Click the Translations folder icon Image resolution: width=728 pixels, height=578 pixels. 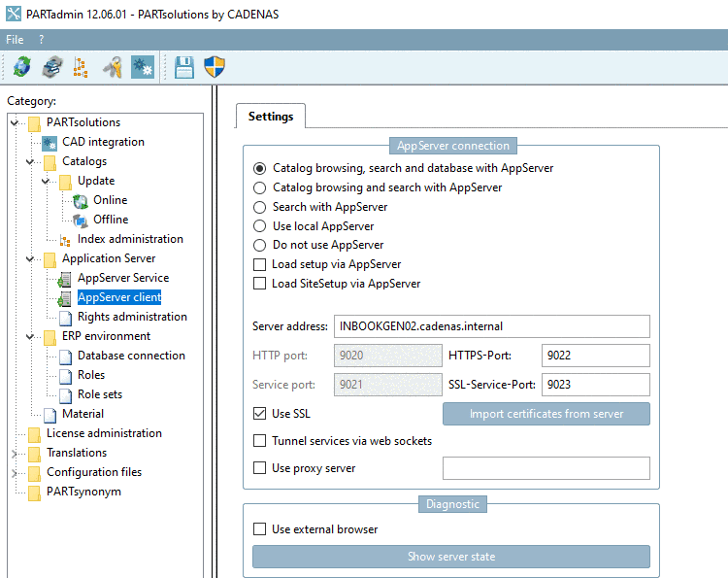(34, 454)
